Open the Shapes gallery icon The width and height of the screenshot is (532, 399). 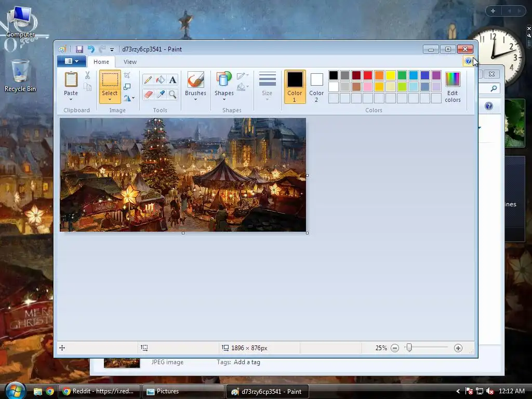(x=224, y=79)
